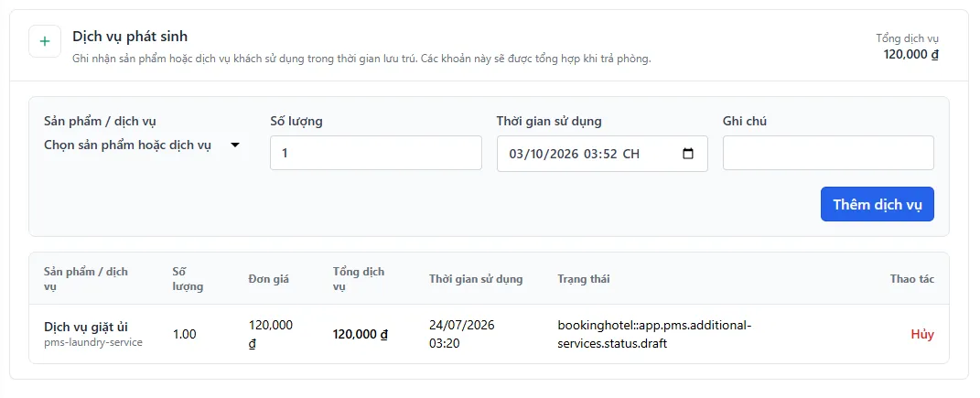Click the bold total 120,000 đ in table row
The width and height of the screenshot is (980, 398).
click(x=360, y=334)
